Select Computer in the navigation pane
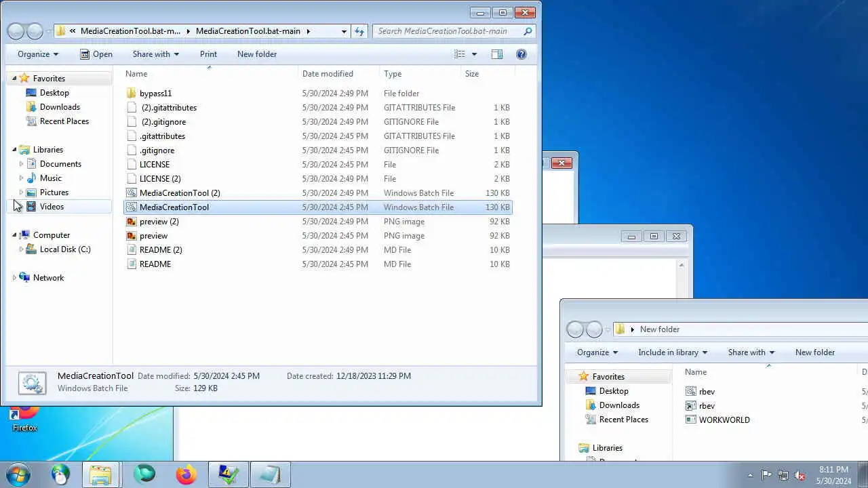Image resolution: width=868 pixels, height=488 pixels. click(x=52, y=235)
